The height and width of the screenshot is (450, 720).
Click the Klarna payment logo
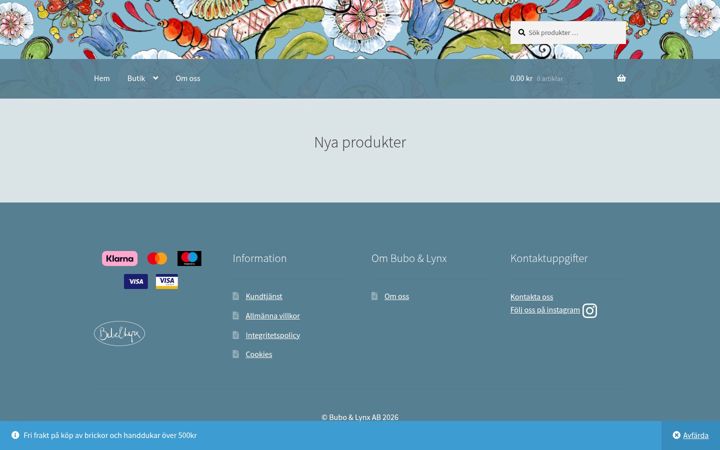[x=119, y=259]
